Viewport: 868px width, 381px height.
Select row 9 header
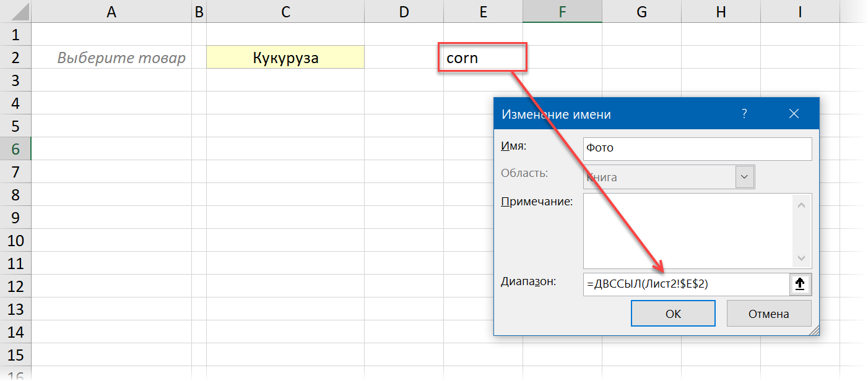(x=15, y=218)
